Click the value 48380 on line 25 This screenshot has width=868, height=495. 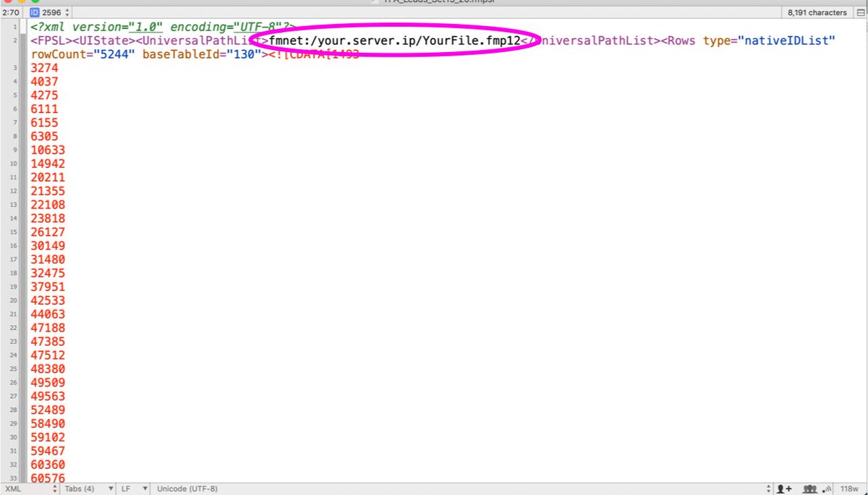48,369
